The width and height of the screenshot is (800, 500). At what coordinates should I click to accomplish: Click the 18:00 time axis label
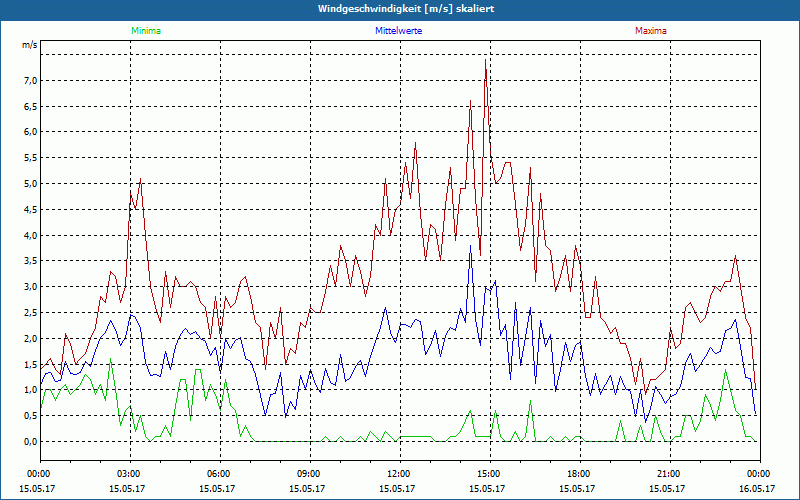[578, 474]
